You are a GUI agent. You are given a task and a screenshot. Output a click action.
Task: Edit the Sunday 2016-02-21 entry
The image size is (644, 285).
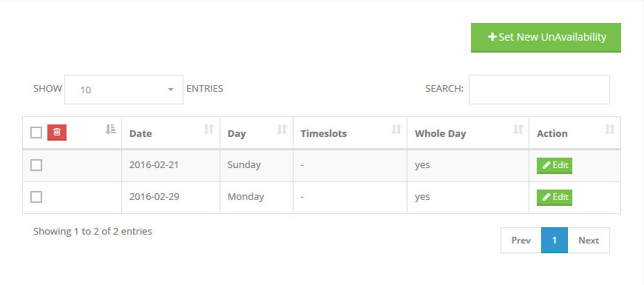(x=555, y=165)
